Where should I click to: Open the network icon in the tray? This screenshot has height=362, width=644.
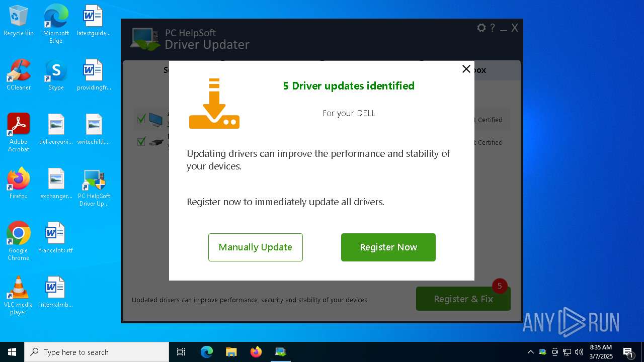point(567,352)
